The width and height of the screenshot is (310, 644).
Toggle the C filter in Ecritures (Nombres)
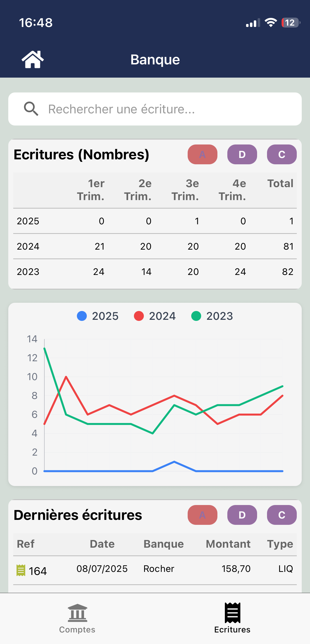pyautogui.click(x=282, y=154)
